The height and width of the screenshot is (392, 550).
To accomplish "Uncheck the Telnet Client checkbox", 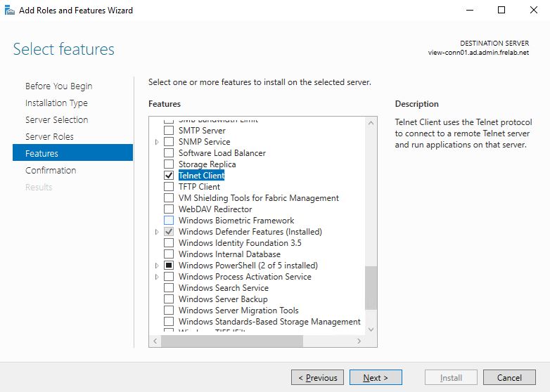I will (168, 176).
